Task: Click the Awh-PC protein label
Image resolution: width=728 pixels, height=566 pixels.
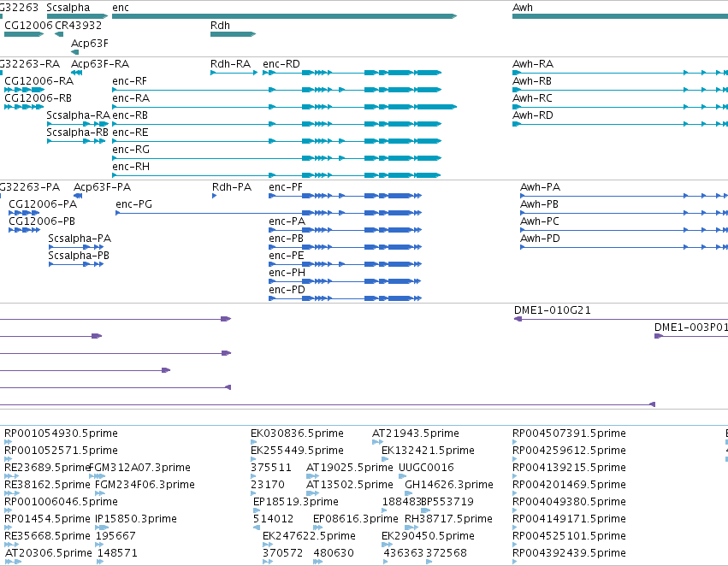Action: [540, 221]
